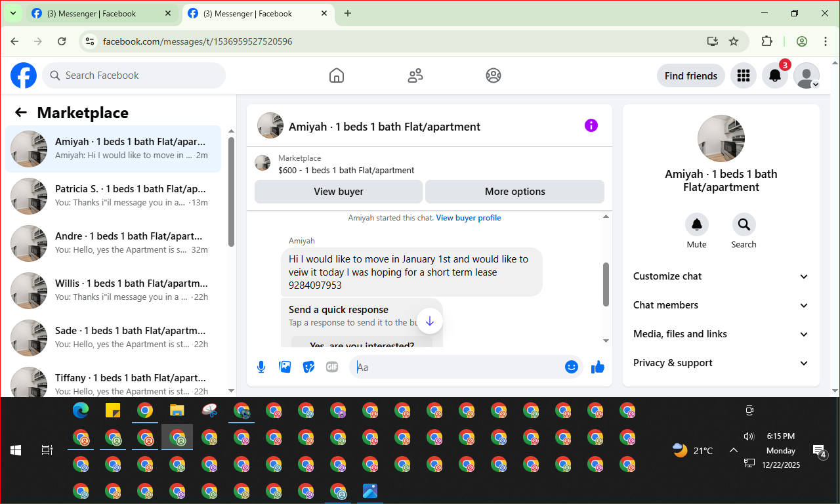Search in conversation magnifier icon
840x504 pixels.
[x=744, y=224]
